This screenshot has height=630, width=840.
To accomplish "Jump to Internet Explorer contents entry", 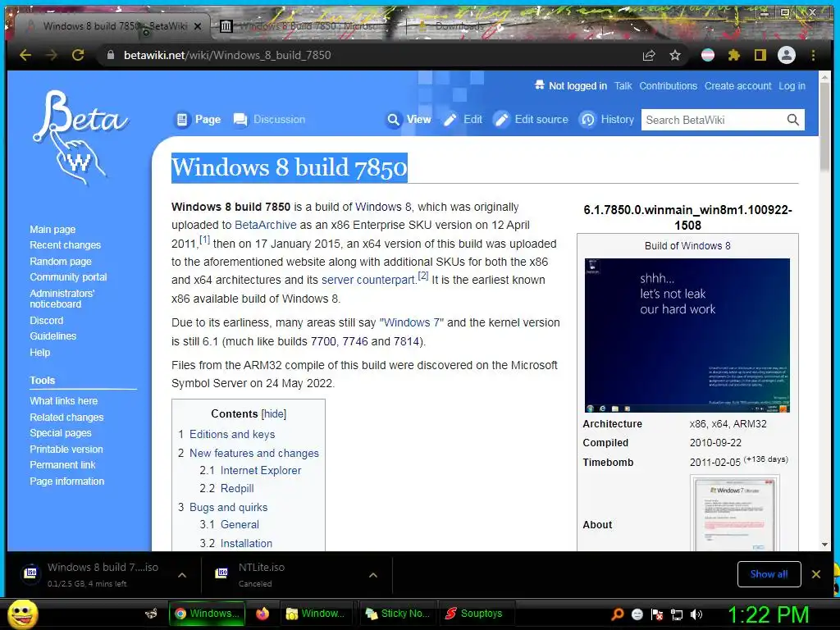I will [261, 470].
